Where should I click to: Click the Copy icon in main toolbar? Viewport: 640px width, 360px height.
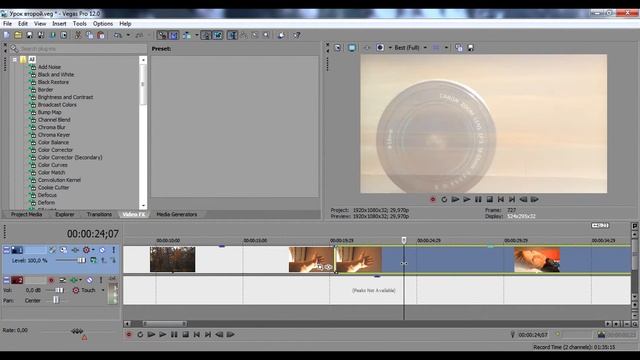tap(89, 36)
